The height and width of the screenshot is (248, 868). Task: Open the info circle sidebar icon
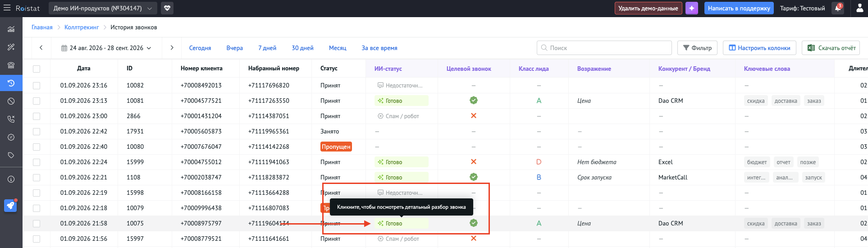(11, 179)
